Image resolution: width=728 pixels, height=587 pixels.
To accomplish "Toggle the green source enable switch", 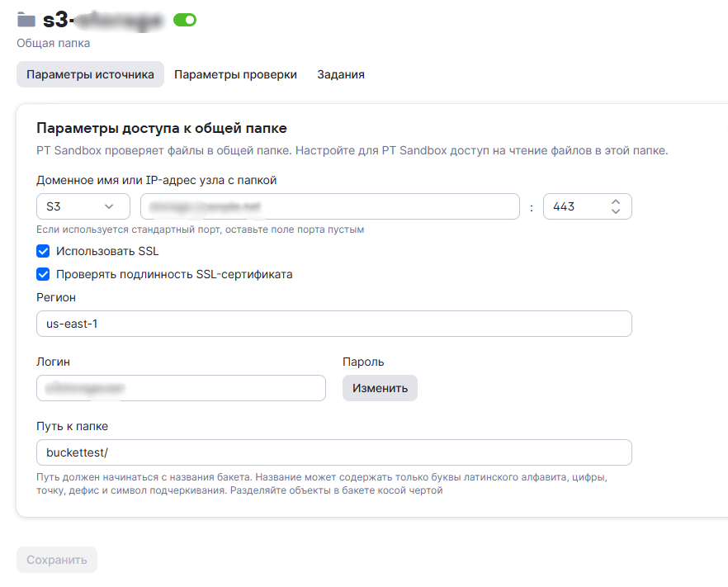I will (185, 20).
